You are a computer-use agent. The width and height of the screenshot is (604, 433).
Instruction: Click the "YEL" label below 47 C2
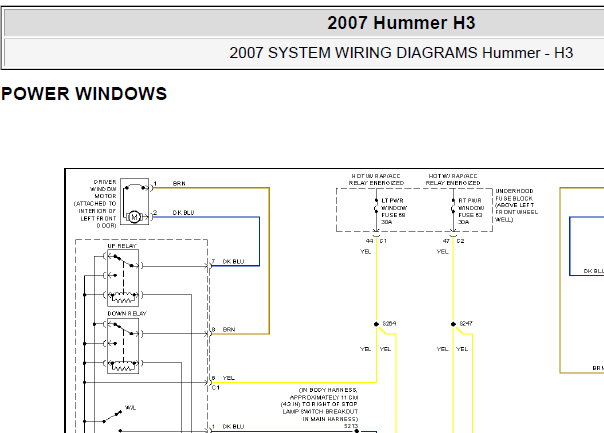(443, 252)
